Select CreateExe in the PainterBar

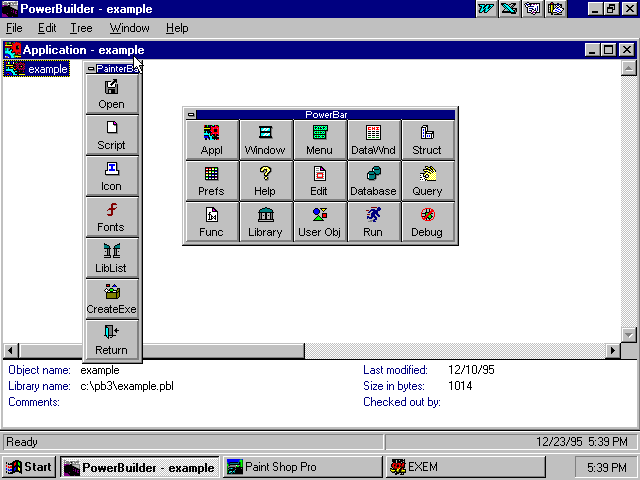click(x=112, y=299)
